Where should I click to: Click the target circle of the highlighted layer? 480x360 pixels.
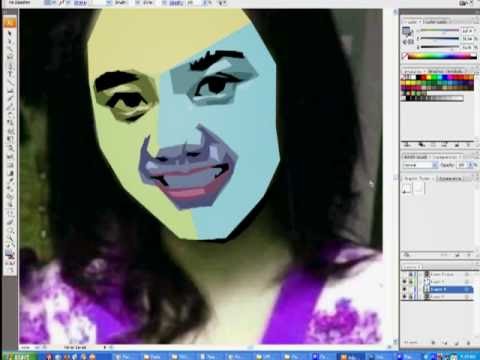(x=467, y=290)
